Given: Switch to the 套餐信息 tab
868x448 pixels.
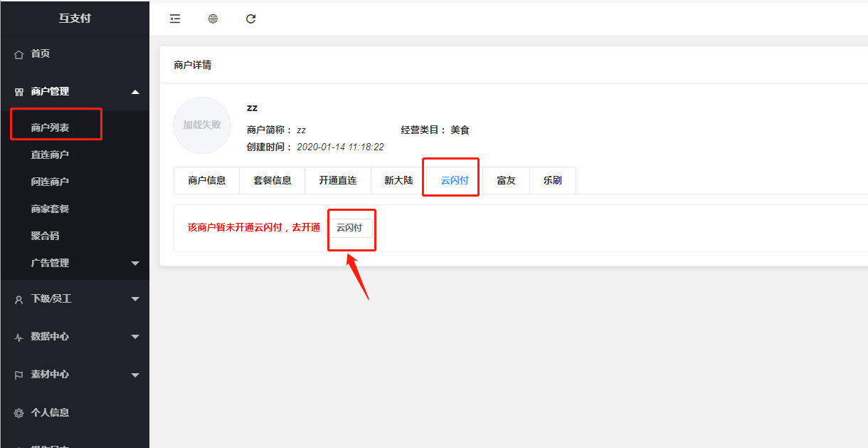Looking at the screenshot, I should (272, 180).
